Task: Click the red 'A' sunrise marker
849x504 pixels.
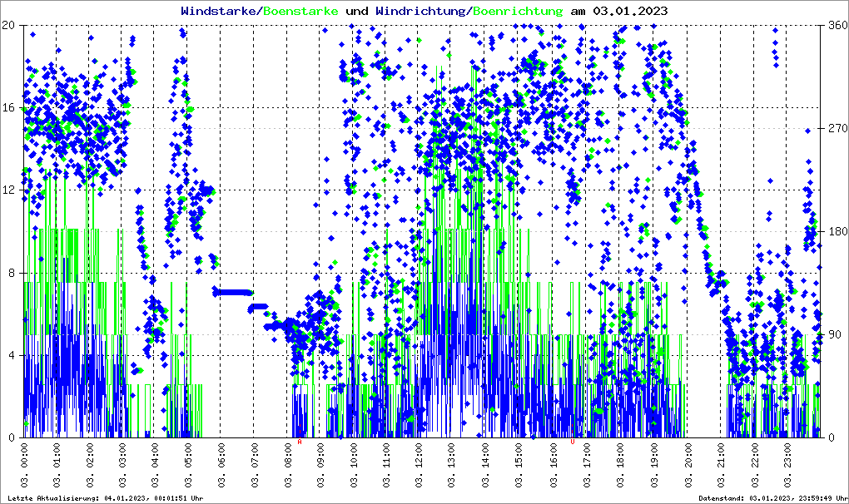Action: (x=300, y=442)
